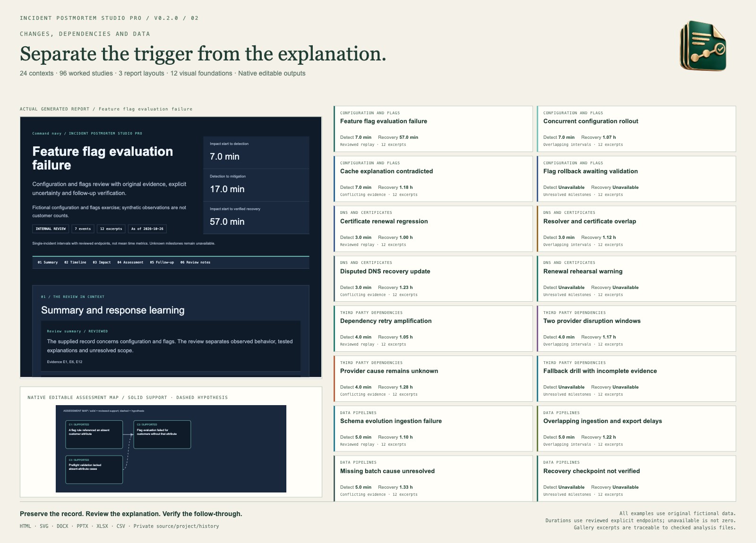
Task: Click the As of 2026-10-26 badge
Action: coord(147,229)
